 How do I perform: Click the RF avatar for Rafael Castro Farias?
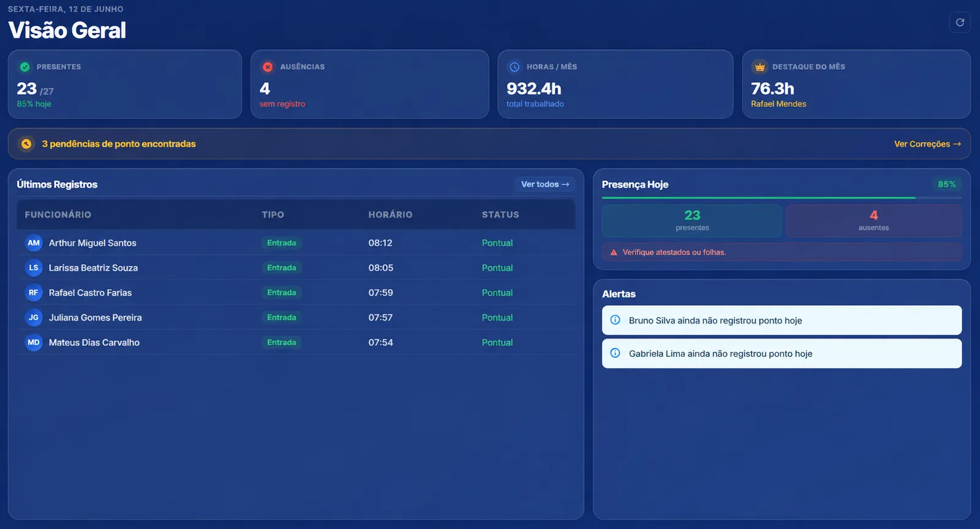(x=34, y=292)
